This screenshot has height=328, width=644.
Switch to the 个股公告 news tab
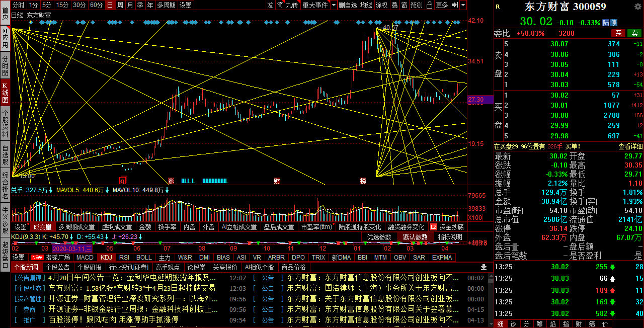(x=57, y=267)
